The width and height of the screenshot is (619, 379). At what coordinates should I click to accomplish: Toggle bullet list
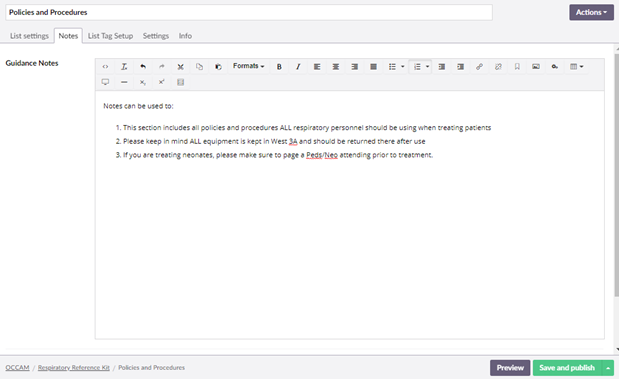click(392, 67)
